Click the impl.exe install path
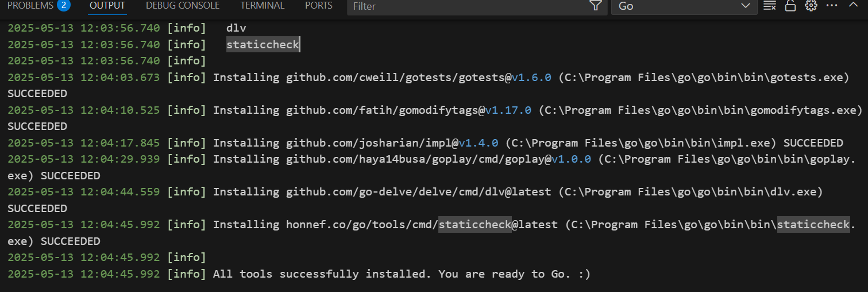 coord(641,143)
